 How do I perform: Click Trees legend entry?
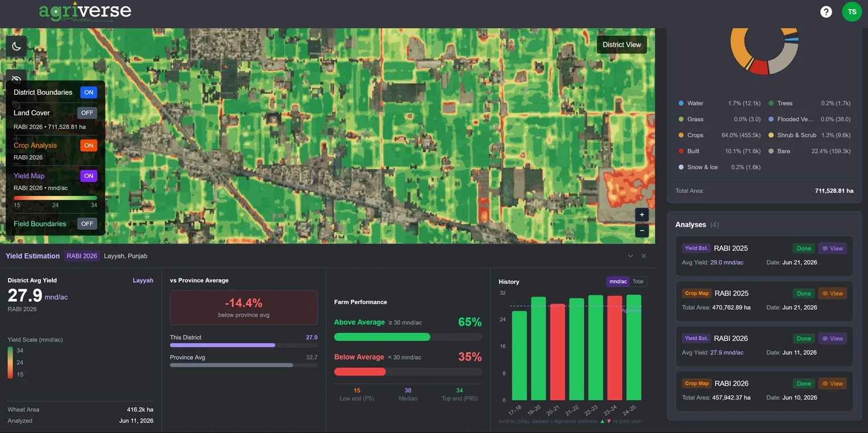click(x=809, y=103)
